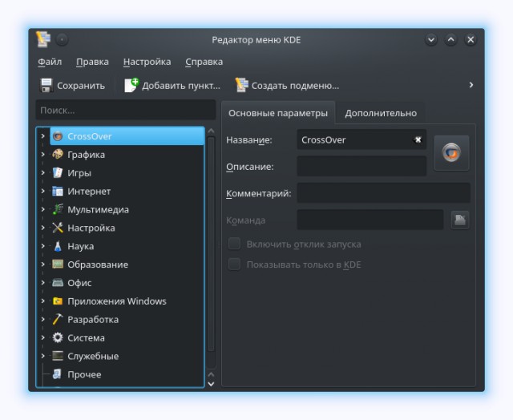Click the Поиск search field

point(126,111)
